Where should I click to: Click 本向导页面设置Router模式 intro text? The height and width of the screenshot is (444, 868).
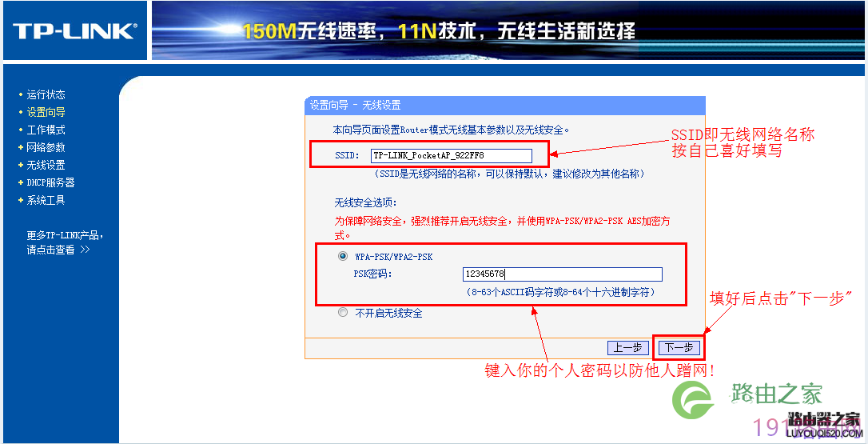point(451,130)
